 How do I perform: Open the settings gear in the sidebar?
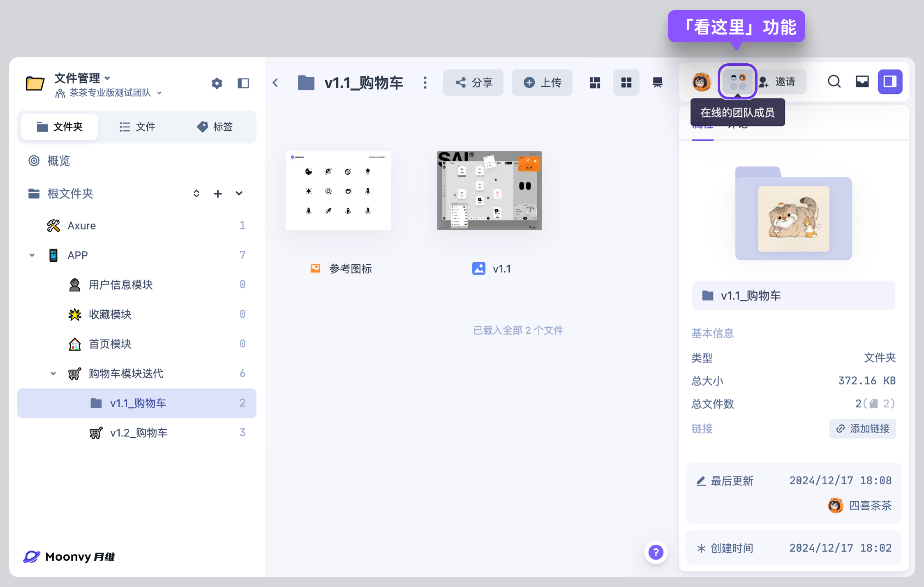[x=217, y=83]
